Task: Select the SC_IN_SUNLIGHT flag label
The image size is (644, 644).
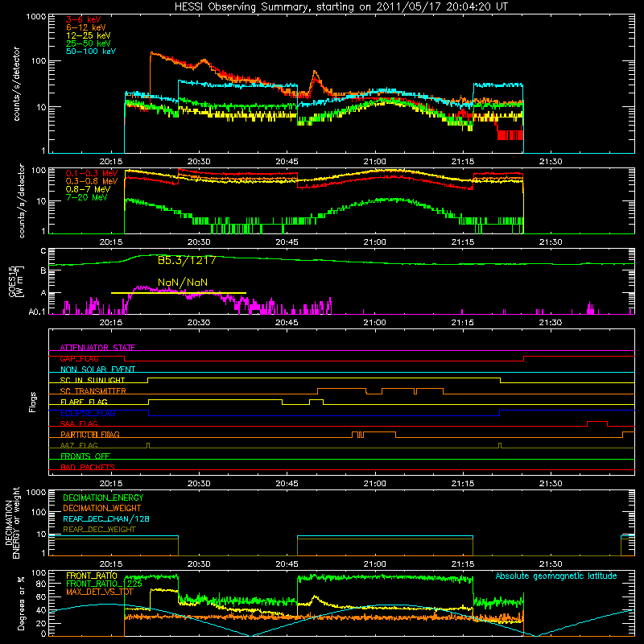Action: pyautogui.click(x=93, y=380)
